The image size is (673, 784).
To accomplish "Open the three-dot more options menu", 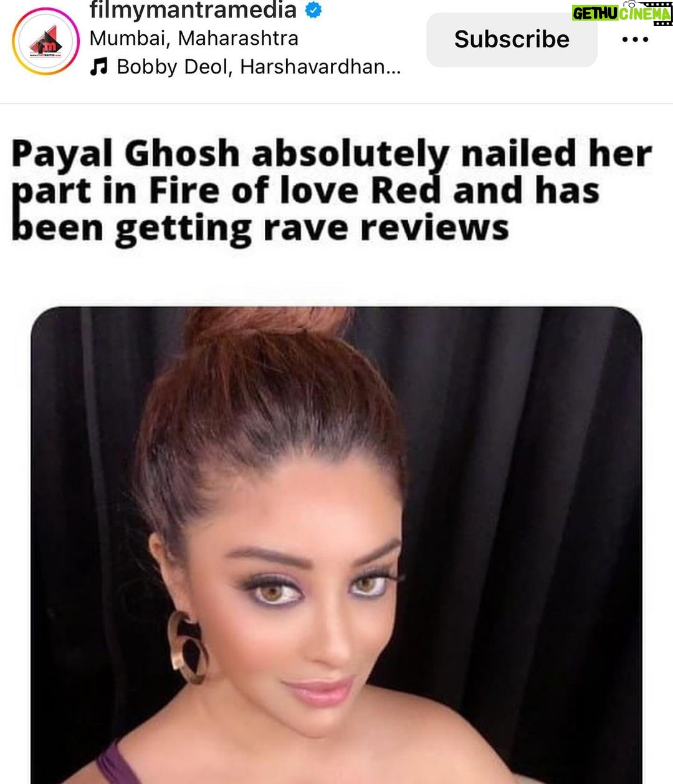I will pyautogui.click(x=635, y=39).
